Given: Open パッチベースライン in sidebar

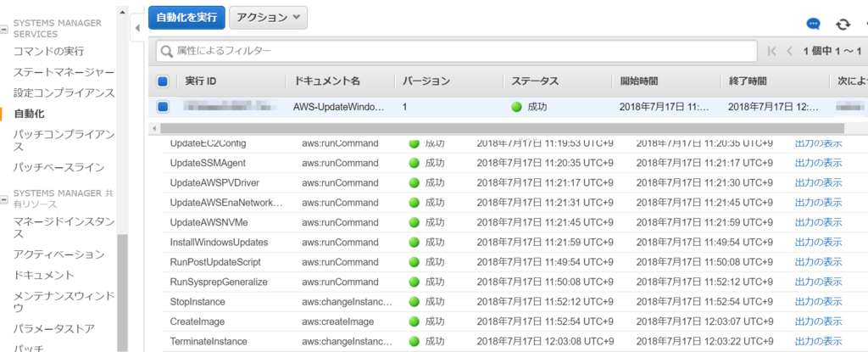Looking at the screenshot, I should point(58,167).
